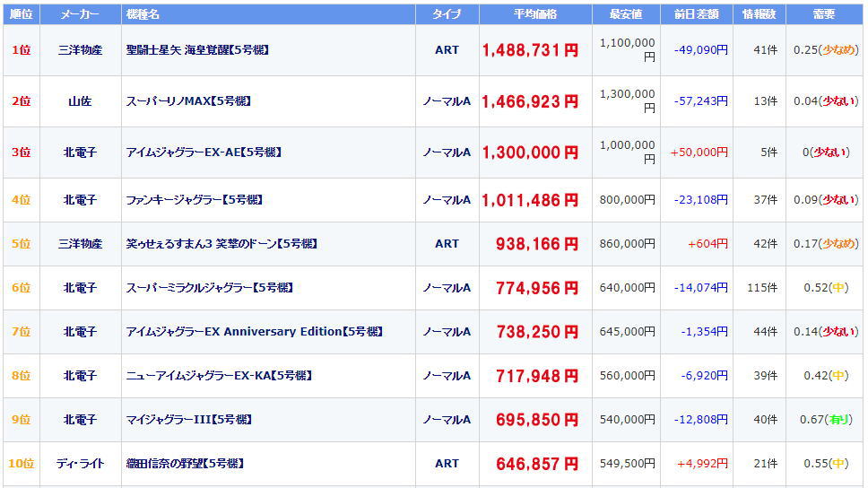Select lowest price 645,000円
Image resolution: width=868 pixels, height=488 pixels.
[627, 331]
